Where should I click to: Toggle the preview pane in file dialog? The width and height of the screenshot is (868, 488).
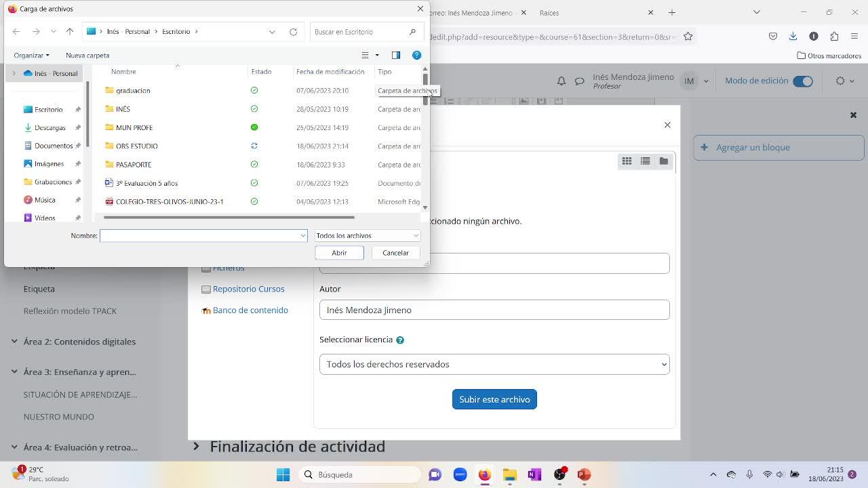coord(396,55)
